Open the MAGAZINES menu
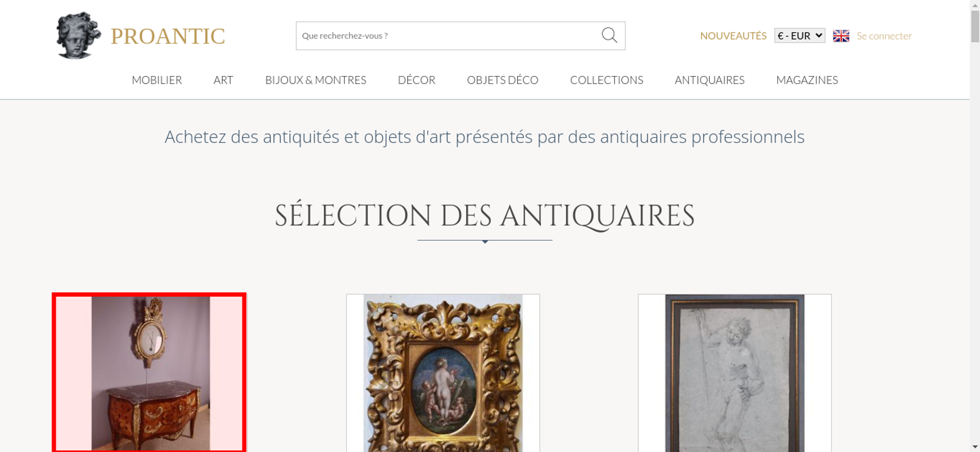 click(807, 80)
